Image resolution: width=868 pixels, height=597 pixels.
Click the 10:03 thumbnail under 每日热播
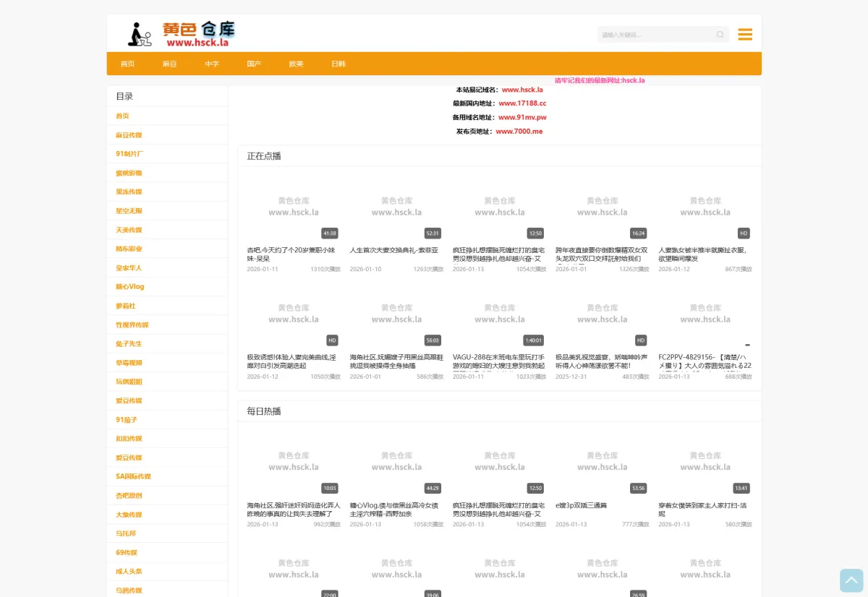click(293, 461)
